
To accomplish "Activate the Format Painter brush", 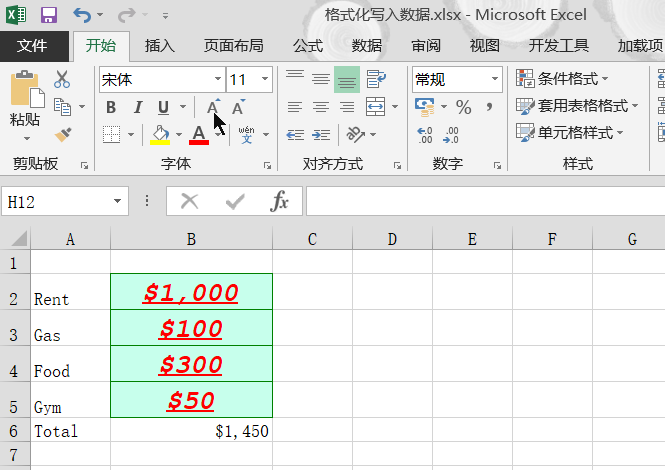I will click(63, 134).
